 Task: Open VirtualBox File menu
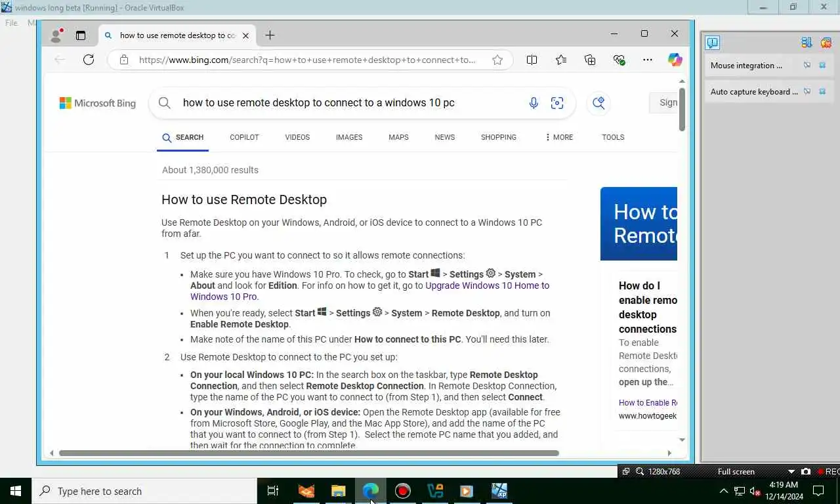11,22
